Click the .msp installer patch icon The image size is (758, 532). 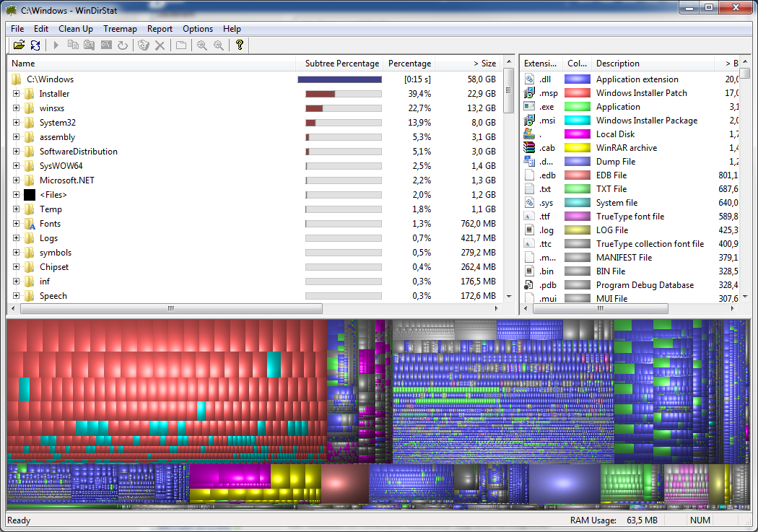point(530,93)
